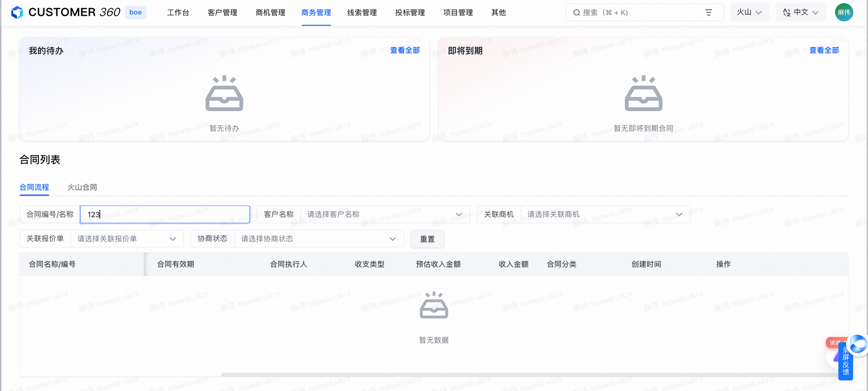
Task: Expand the 客户名称 select box
Action: [x=385, y=214]
